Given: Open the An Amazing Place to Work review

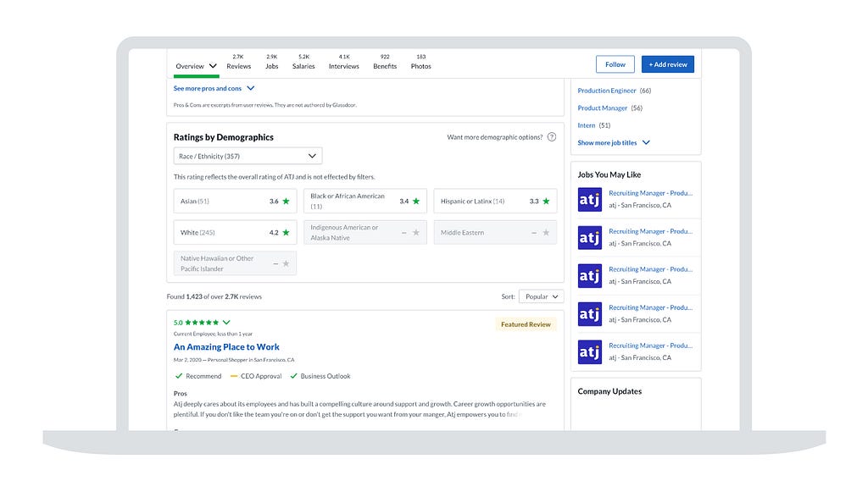Looking at the screenshot, I should coord(226,347).
